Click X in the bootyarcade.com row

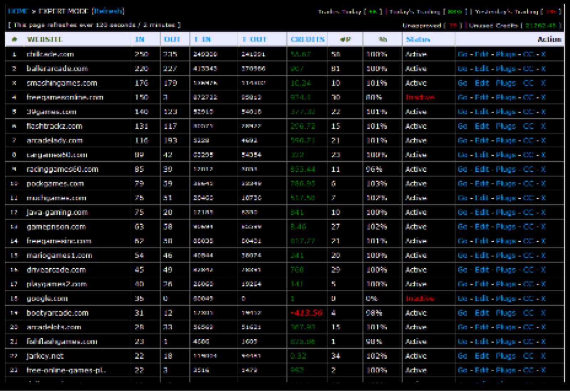click(x=543, y=313)
